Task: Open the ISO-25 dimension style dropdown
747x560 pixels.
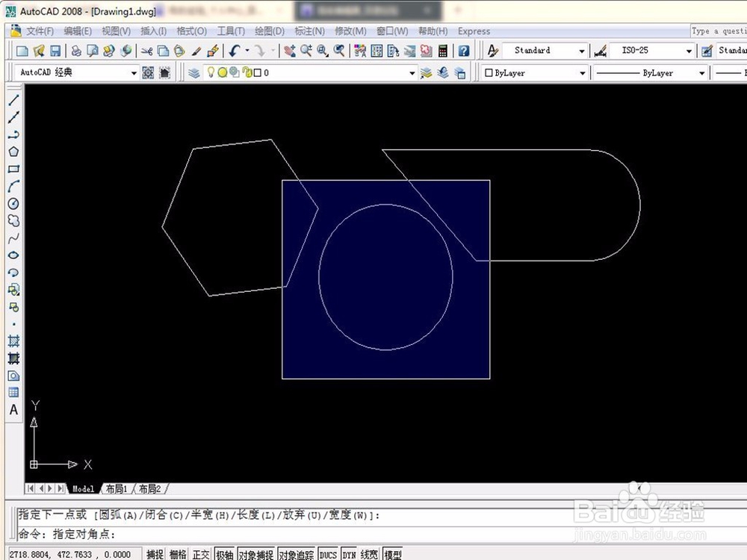Action: [689, 51]
